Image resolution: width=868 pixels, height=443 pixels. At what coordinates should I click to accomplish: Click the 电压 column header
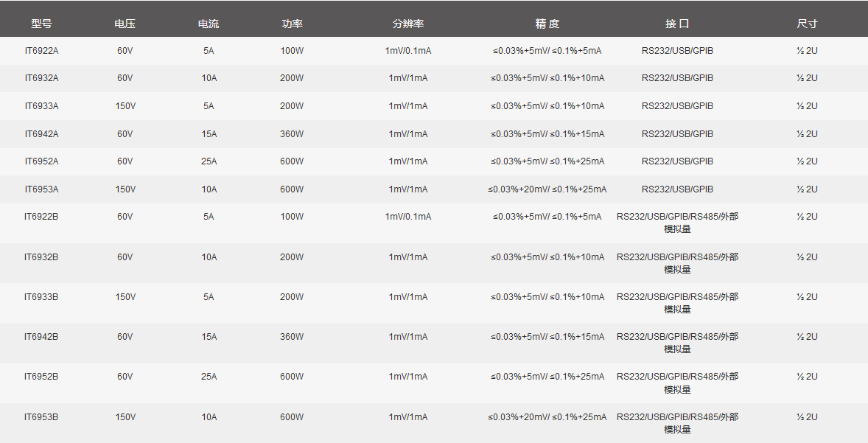tap(125, 24)
